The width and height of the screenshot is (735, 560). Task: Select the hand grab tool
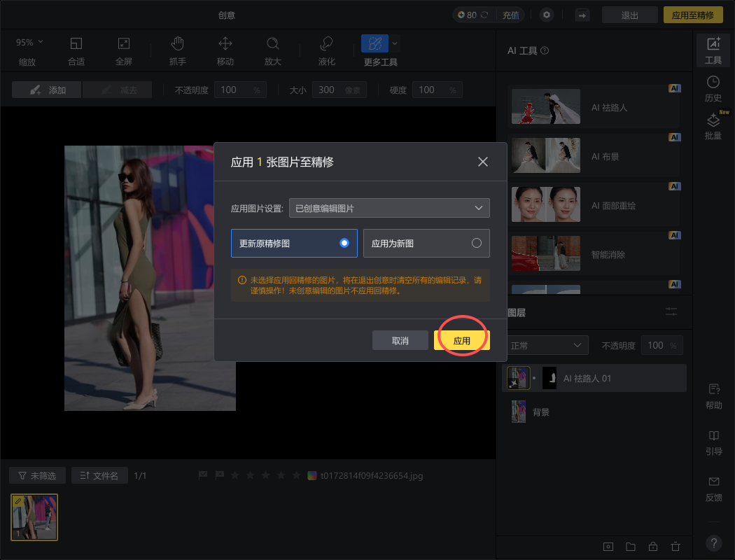point(177,45)
